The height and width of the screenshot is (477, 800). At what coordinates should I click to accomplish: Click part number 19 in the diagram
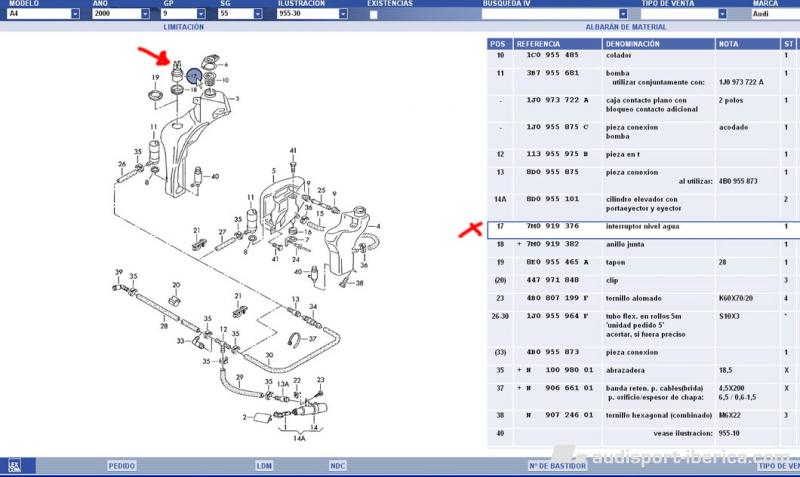[x=155, y=78]
